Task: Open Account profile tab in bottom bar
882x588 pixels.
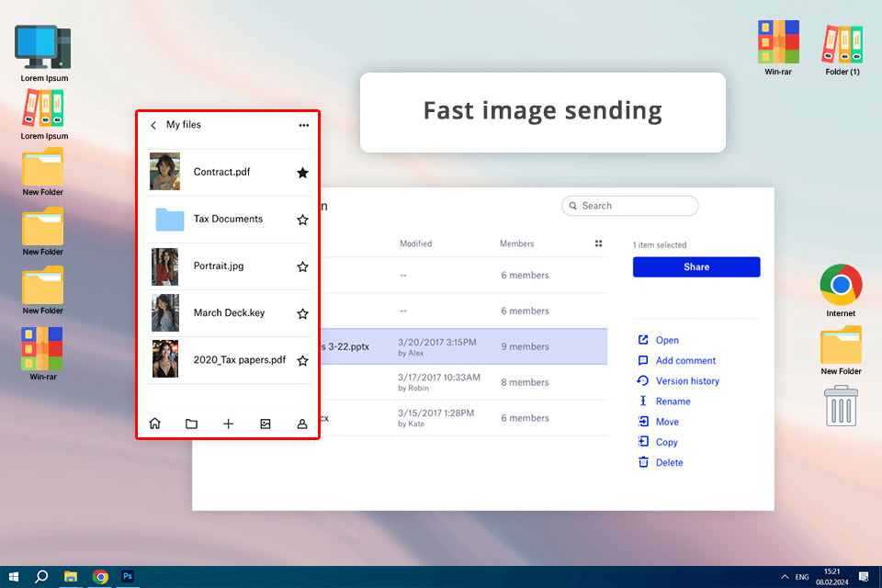Action: (302, 424)
